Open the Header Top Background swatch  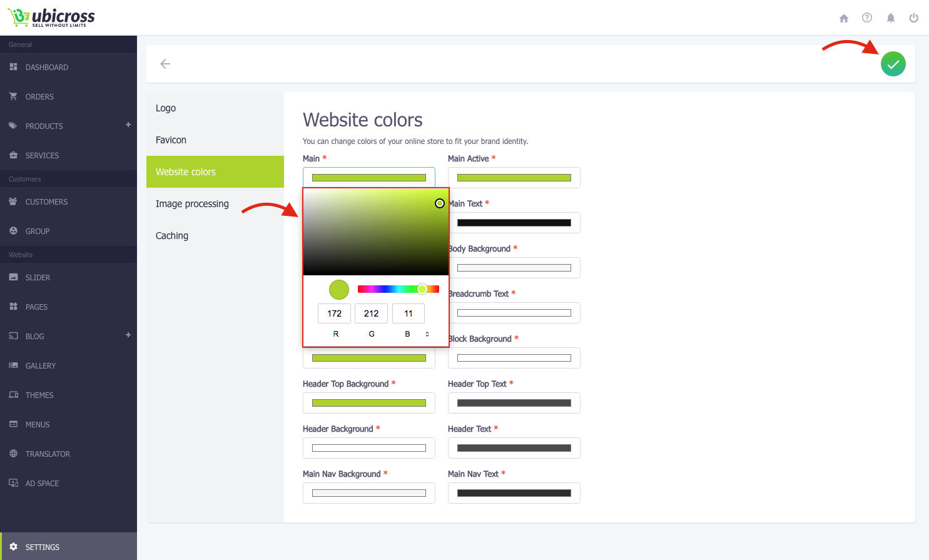(369, 403)
